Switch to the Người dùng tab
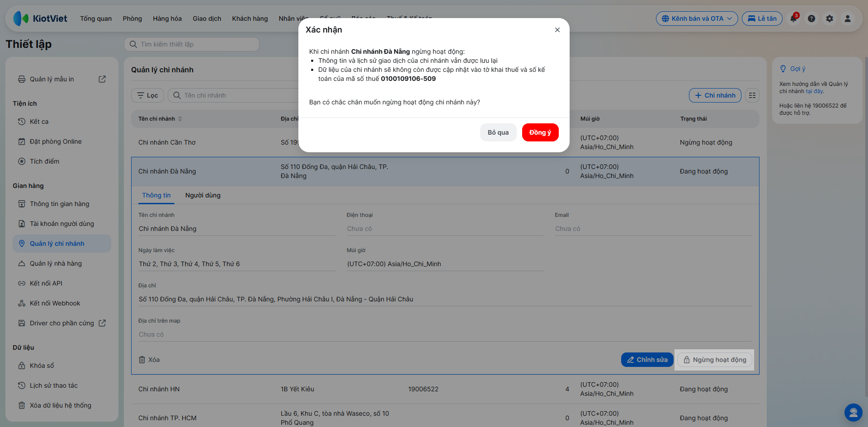This screenshot has width=868, height=427. point(203,195)
